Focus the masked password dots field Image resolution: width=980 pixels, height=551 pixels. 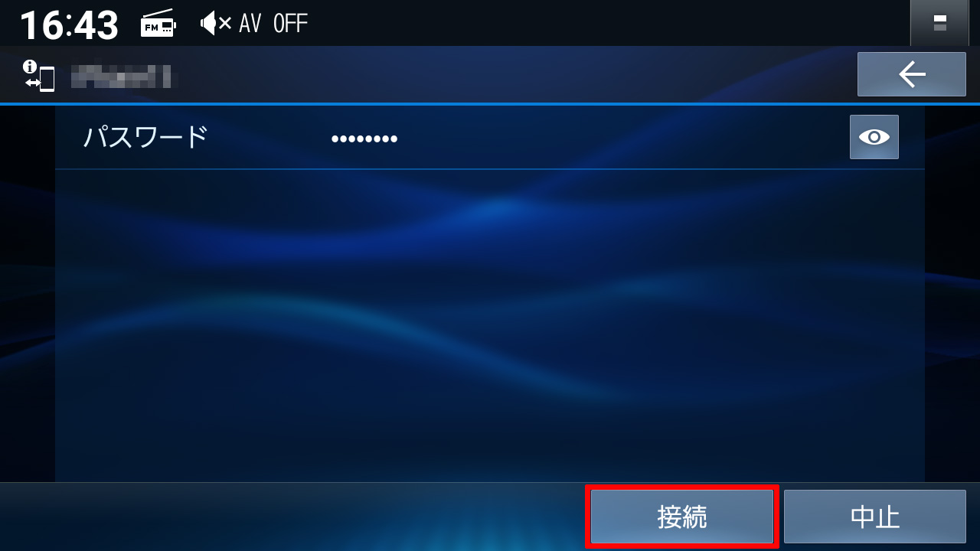click(x=364, y=139)
